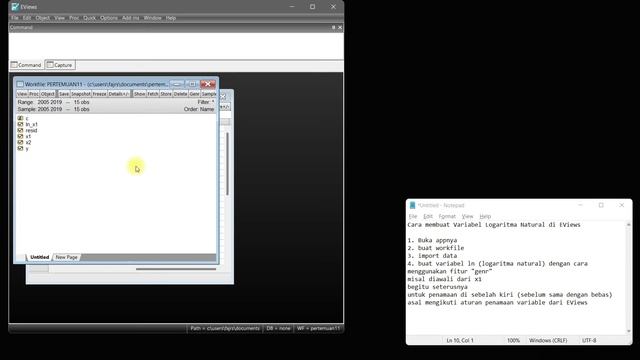
Task: Click the WF = pertemuan11 status entry
Action: [318, 328]
